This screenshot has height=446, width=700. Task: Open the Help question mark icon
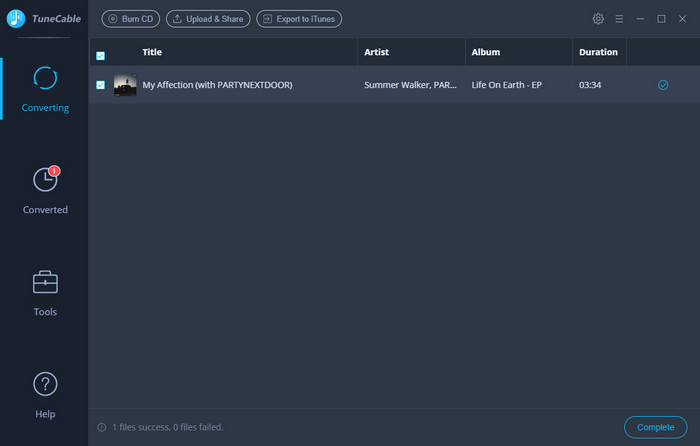(x=45, y=384)
